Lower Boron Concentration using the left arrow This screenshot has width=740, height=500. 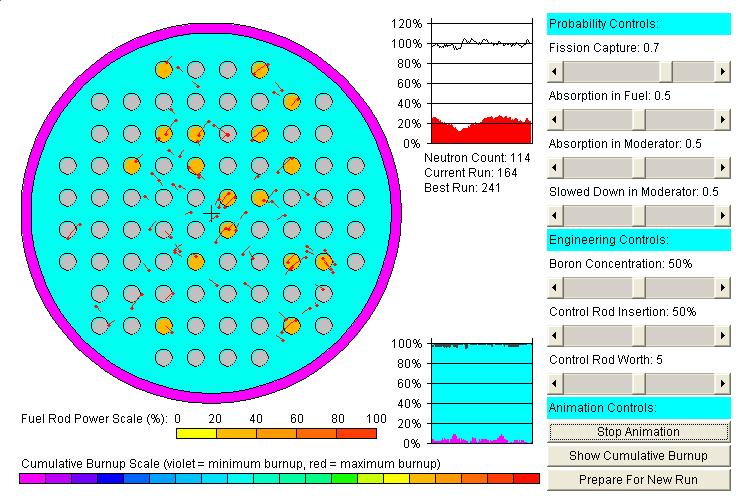coord(556,287)
